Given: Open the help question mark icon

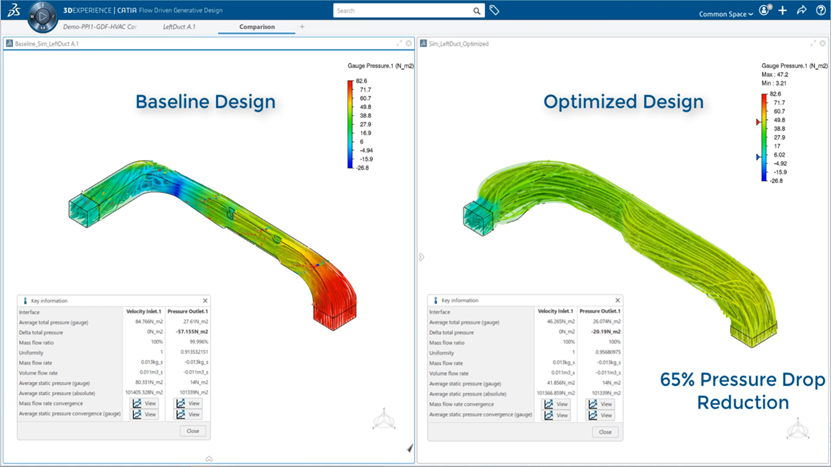Looking at the screenshot, I should 820,10.
